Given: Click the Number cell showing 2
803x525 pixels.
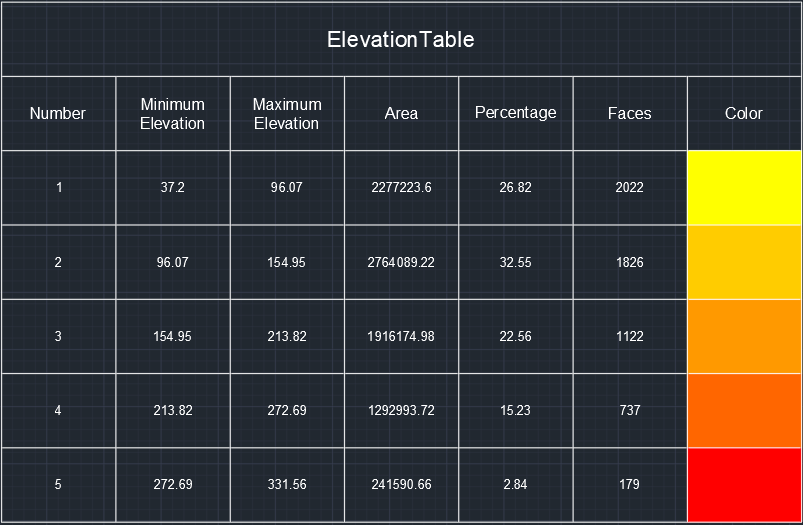Looking at the screenshot, I should click(58, 262).
